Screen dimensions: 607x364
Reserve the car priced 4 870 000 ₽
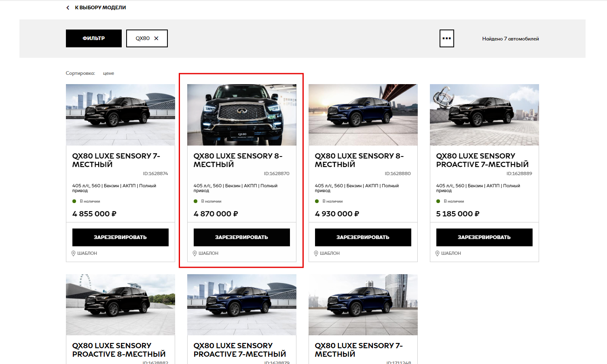[242, 237]
